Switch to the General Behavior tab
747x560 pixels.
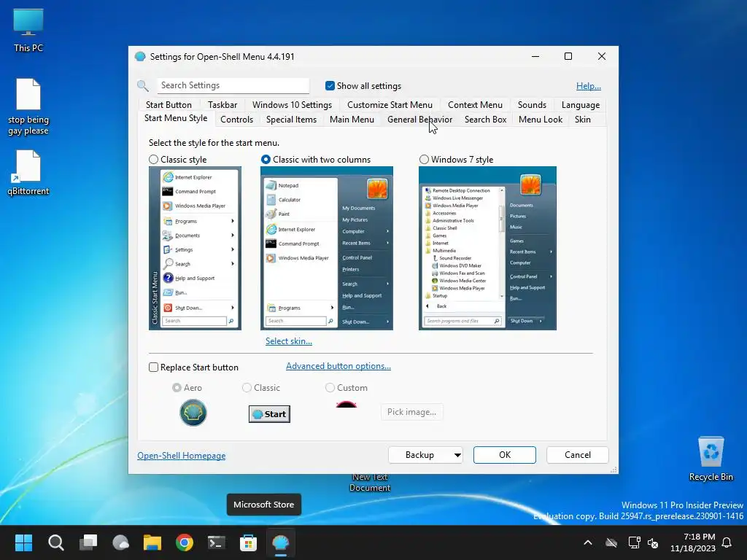[x=419, y=120]
